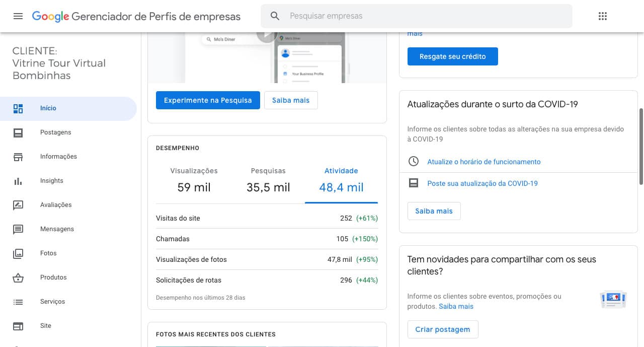This screenshot has height=347, width=644.
Task: Click Saiba mais next to Experimente na Pesquisa
Action: point(291,100)
